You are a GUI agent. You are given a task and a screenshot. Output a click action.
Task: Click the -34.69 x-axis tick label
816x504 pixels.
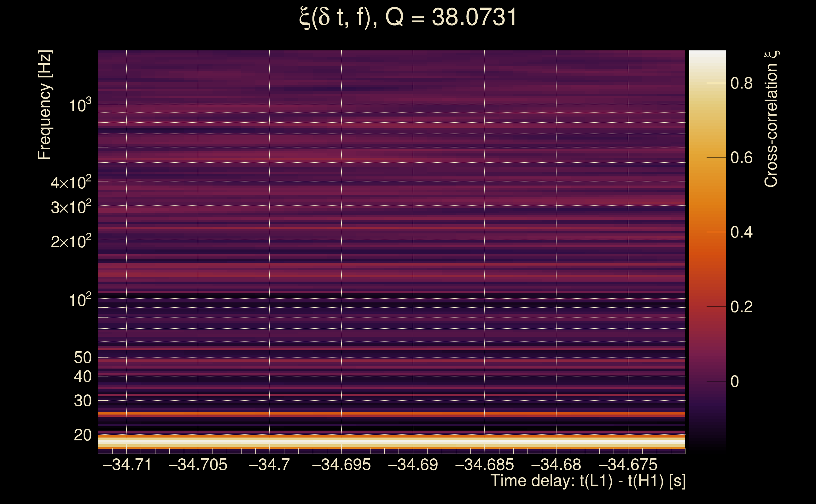(x=413, y=465)
